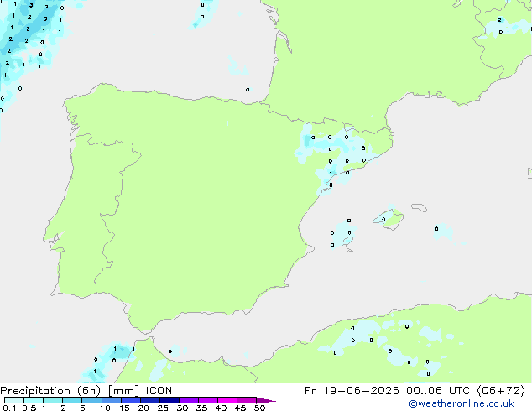Image resolution: width=532 pixels, height=411 pixels.
Task: Click the legend label '20'
Action: [x=143, y=408]
